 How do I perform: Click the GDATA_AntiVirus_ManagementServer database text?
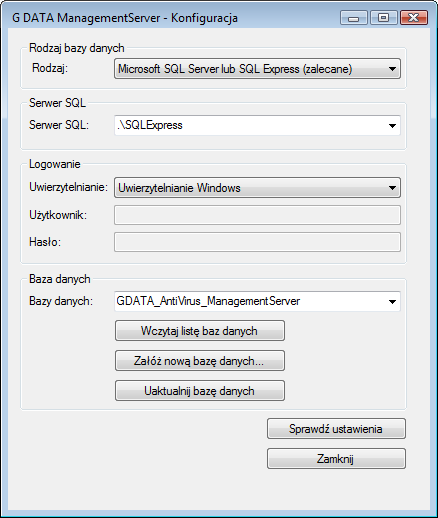(208, 301)
